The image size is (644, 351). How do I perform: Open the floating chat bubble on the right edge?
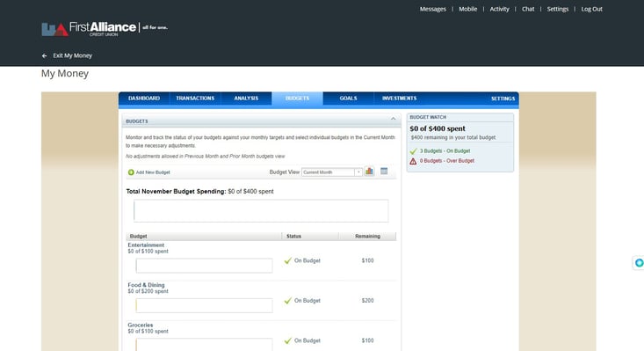coord(639,263)
